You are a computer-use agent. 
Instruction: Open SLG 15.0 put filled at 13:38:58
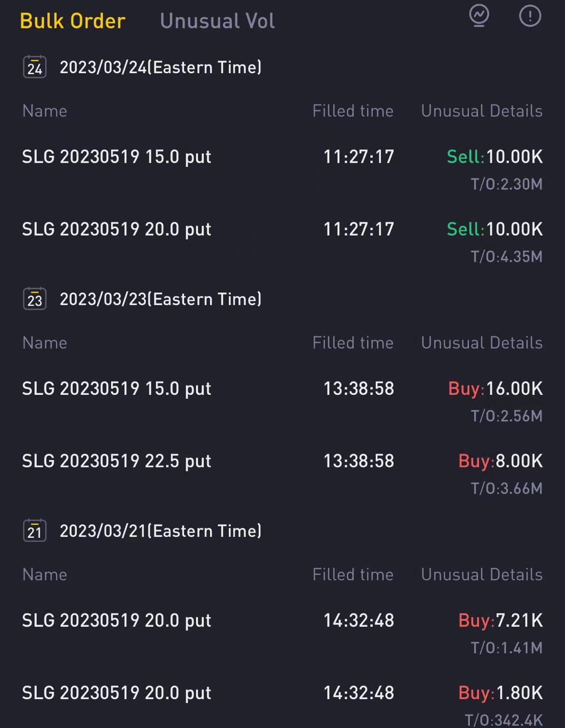(116, 389)
